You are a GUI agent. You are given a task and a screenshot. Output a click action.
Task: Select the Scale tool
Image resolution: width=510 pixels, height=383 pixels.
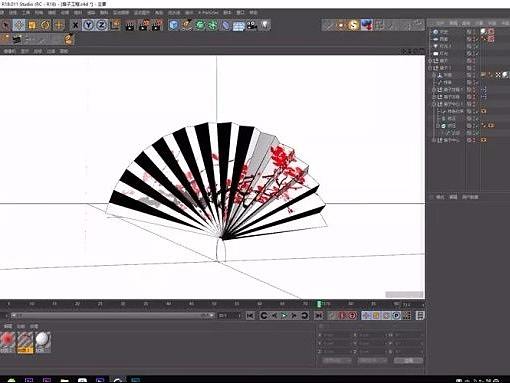[32, 25]
